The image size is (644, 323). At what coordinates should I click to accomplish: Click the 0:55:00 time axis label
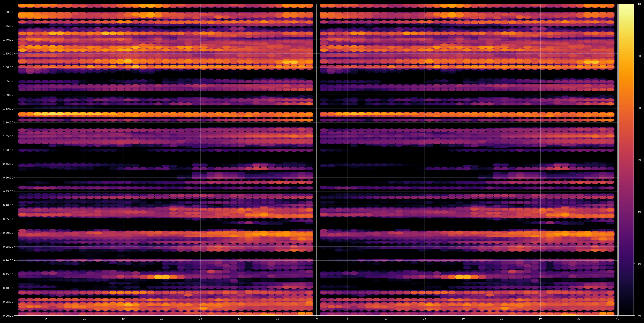[x=8, y=164]
